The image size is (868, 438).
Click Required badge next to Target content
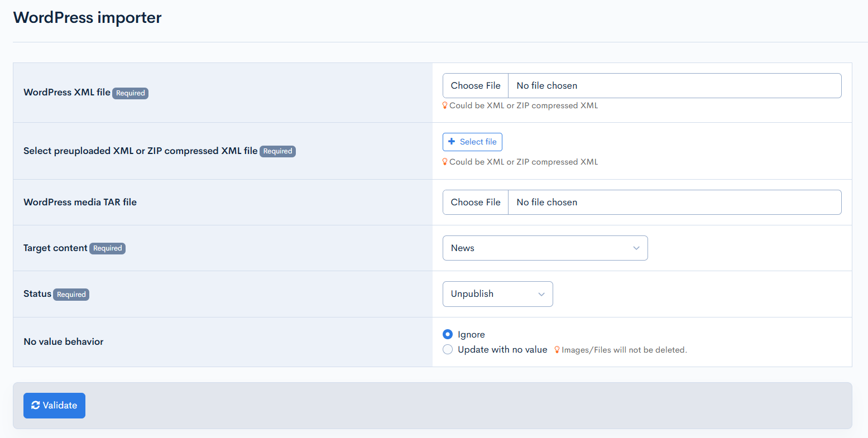(x=107, y=248)
